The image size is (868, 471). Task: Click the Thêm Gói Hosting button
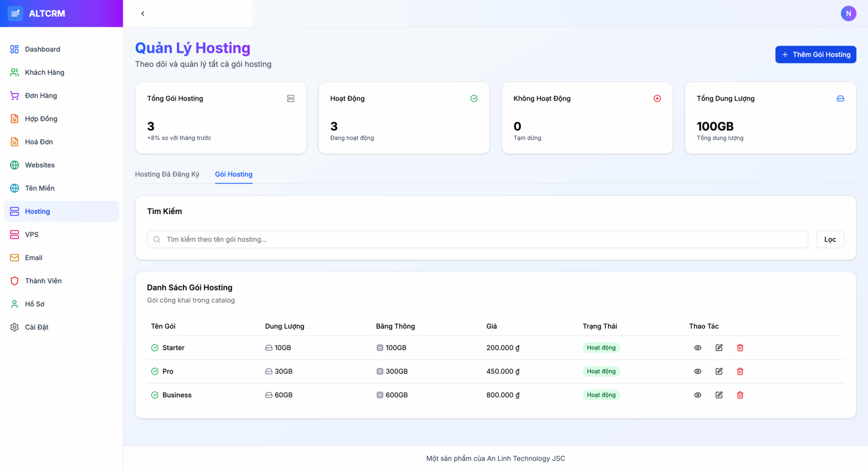click(x=816, y=54)
